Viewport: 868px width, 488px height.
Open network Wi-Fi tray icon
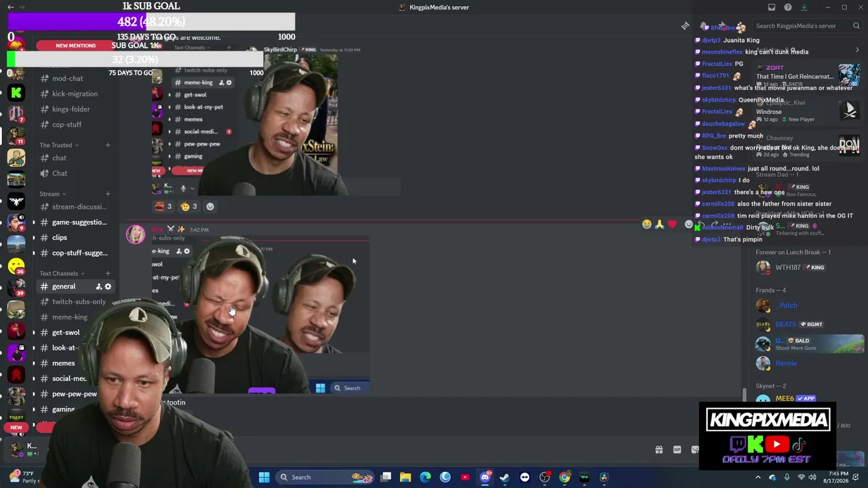800,477
